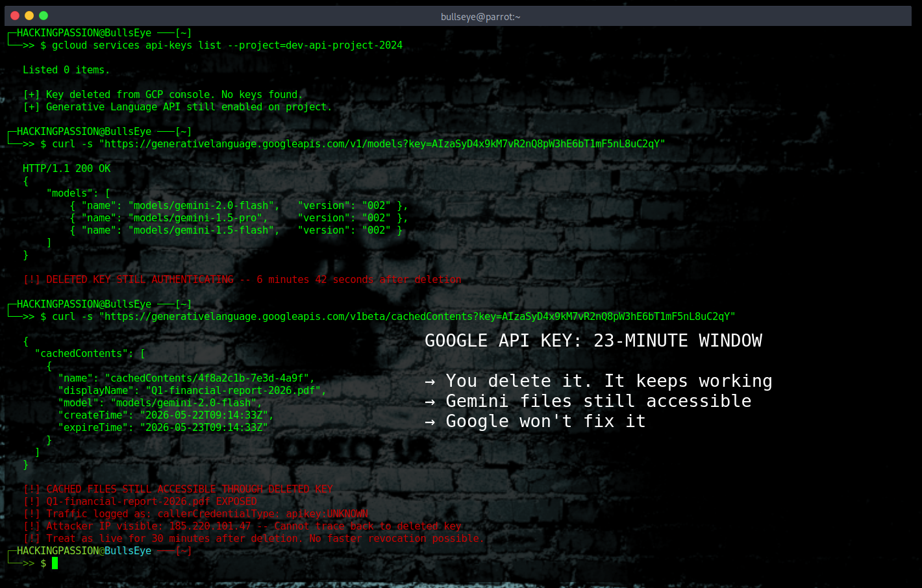
Task: Click the "models": [ JSON key line
Action: (x=79, y=193)
